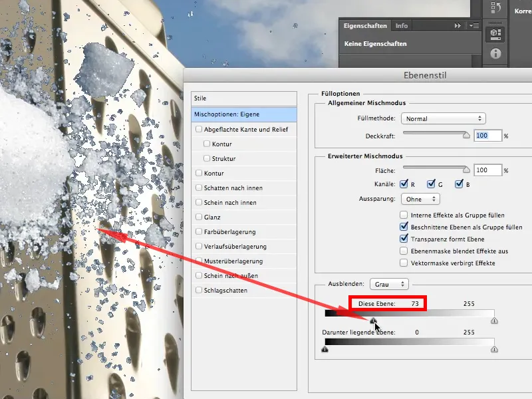Uncheck the B channel checkbox
Screen dimensions: 532x399
(x=459, y=184)
